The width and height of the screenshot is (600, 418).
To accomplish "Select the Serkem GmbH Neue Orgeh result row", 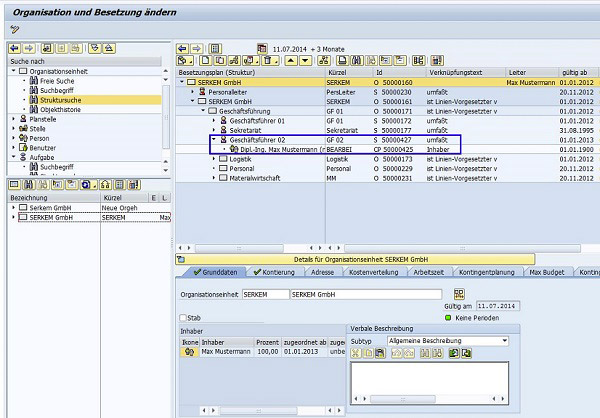I will click(50, 207).
